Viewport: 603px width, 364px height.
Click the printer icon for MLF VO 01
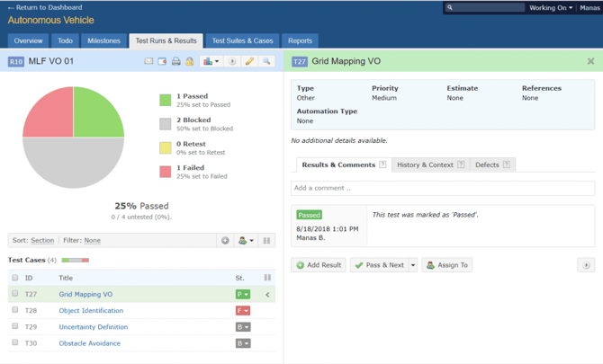pos(176,61)
